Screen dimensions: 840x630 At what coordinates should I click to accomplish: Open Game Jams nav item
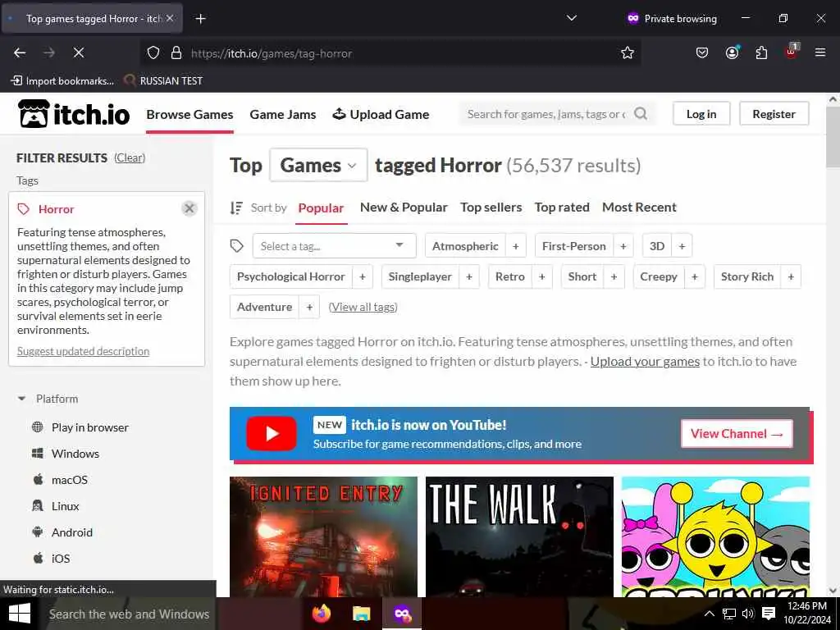(283, 114)
